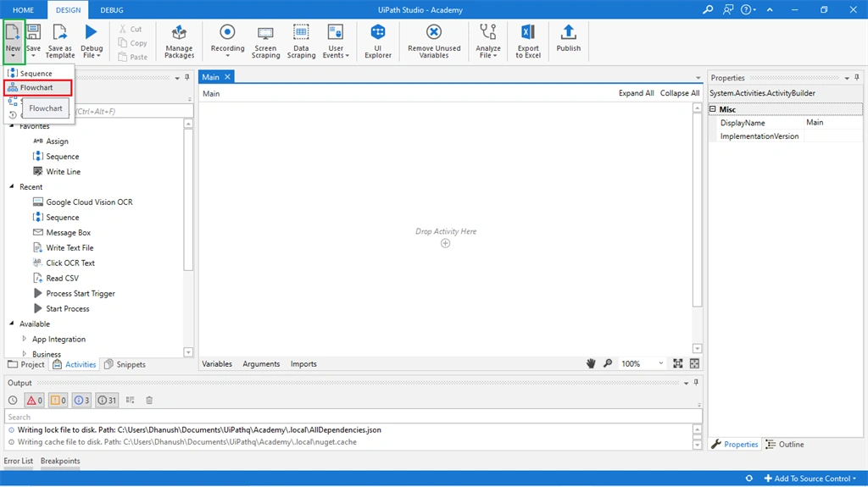Screen dimensions: 868x487
Task: Open User Events menu
Action: 336,41
